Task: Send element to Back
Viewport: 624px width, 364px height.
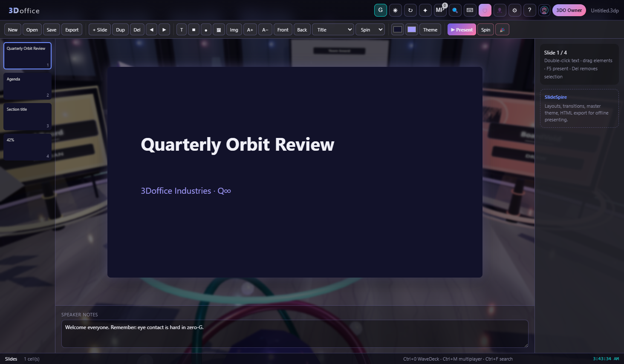Action: tap(302, 30)
